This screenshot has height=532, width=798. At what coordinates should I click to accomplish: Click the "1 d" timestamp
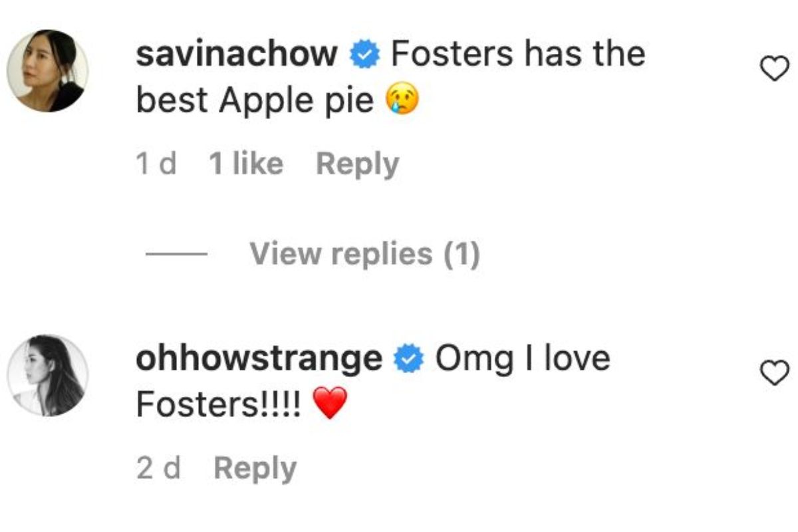pos(156,164)
